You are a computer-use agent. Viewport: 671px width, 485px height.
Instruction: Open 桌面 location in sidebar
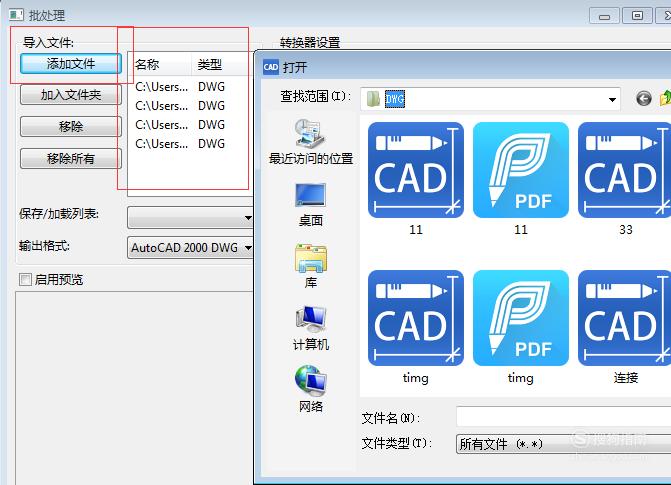311,205
